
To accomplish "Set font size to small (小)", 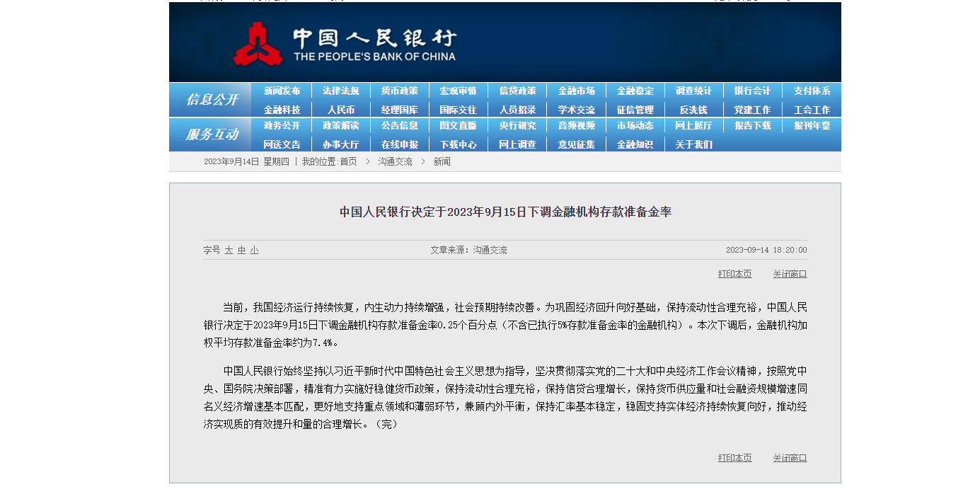I will tap(254, 251).
